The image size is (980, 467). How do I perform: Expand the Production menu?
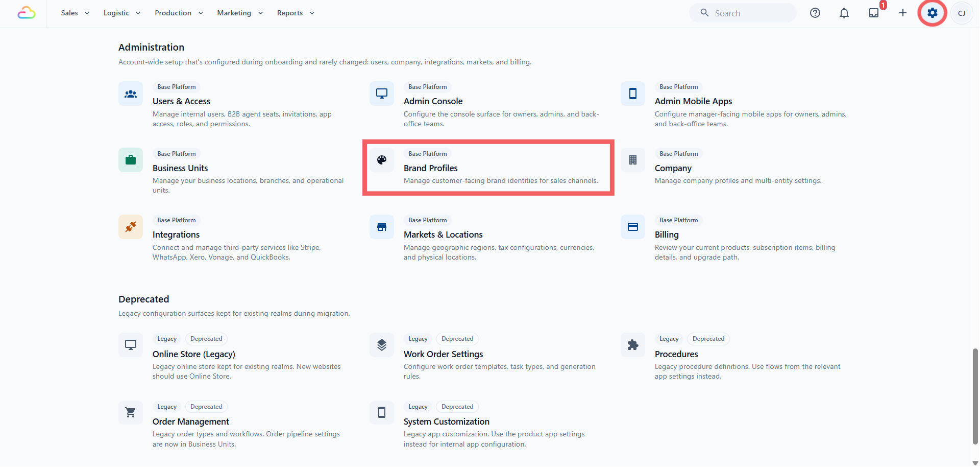click(x=179, y=13)
